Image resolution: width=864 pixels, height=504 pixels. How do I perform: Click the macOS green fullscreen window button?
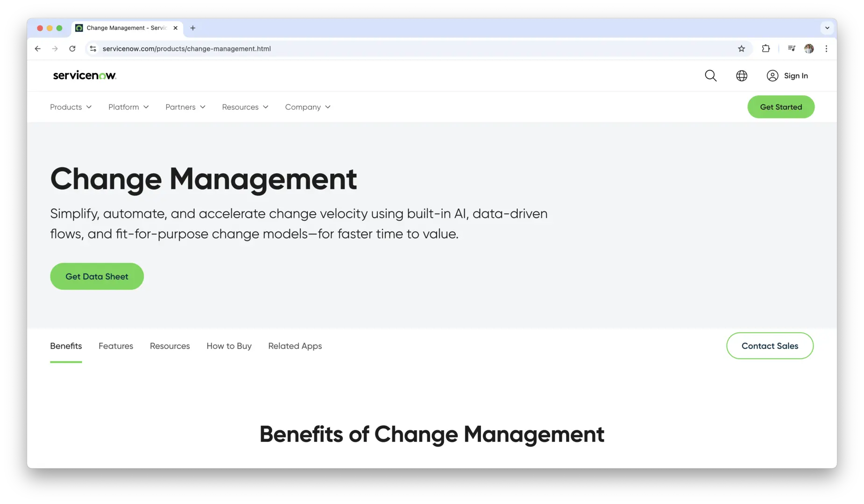click(59, 28)
